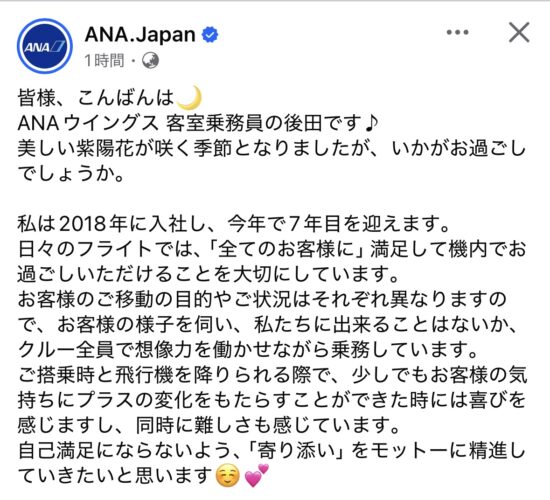Click the line starting with ご搭乗時と飛行機
The image size is (550, 500).
tap(273, 375)
